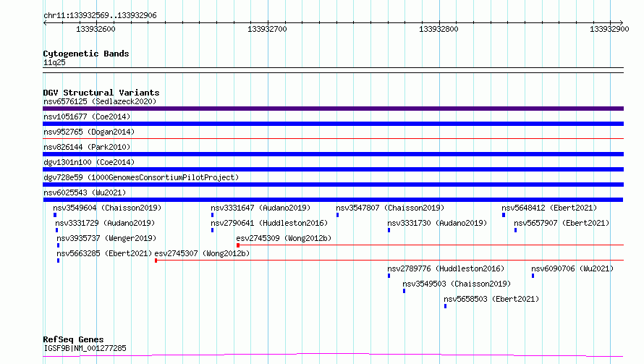Click blue marker under nsv3547807
644x364 pixels.
point(338,215)
